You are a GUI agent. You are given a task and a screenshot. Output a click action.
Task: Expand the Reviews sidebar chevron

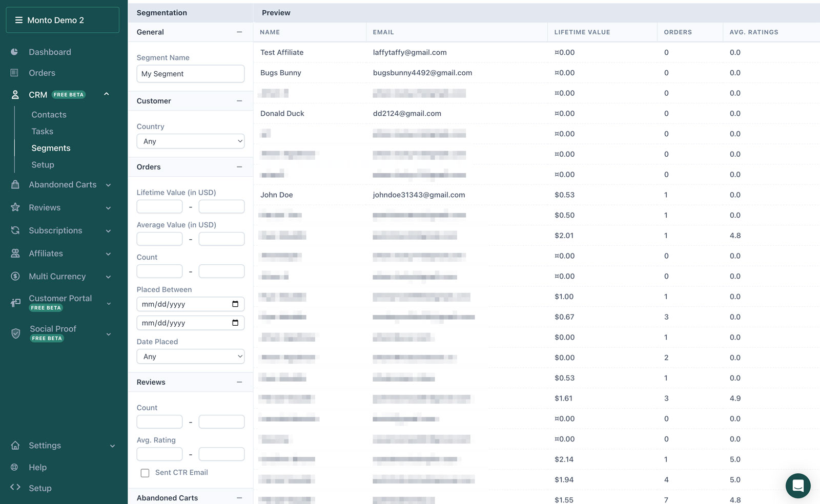coord(108,208)
